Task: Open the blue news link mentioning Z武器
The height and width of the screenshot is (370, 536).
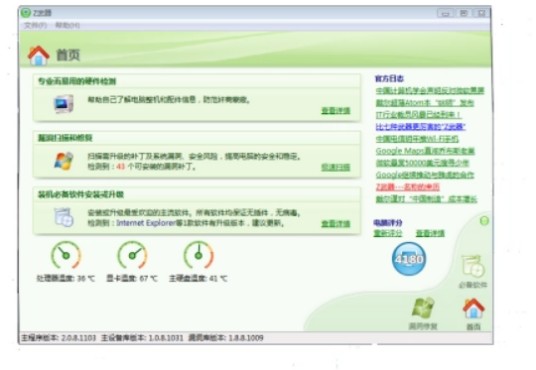Action: pos(421,127)
